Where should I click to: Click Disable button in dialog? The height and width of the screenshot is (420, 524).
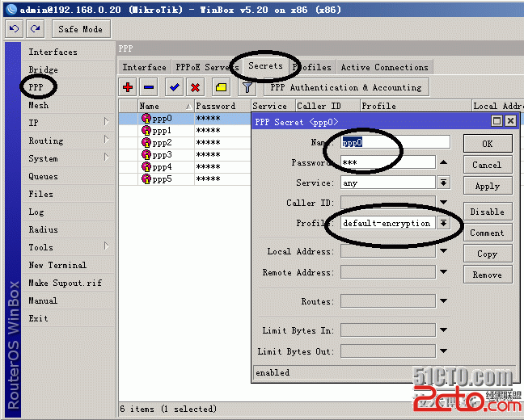(x=488, y=212)
